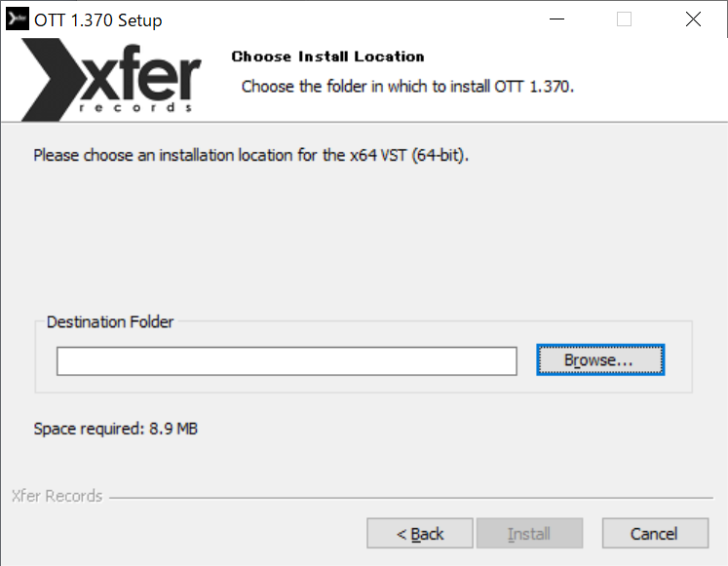Click the greyed-out Install button

529,534
